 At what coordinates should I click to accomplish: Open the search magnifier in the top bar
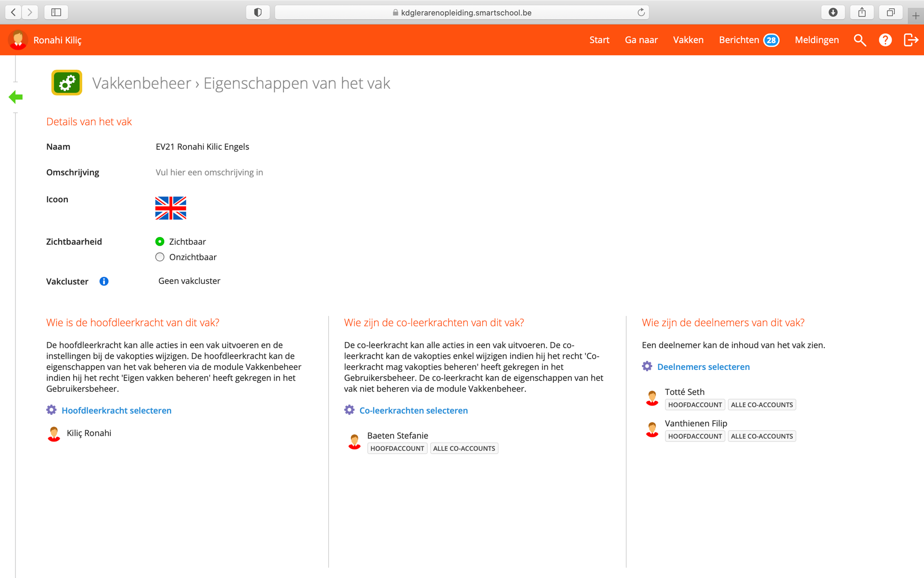coord(860,40)
